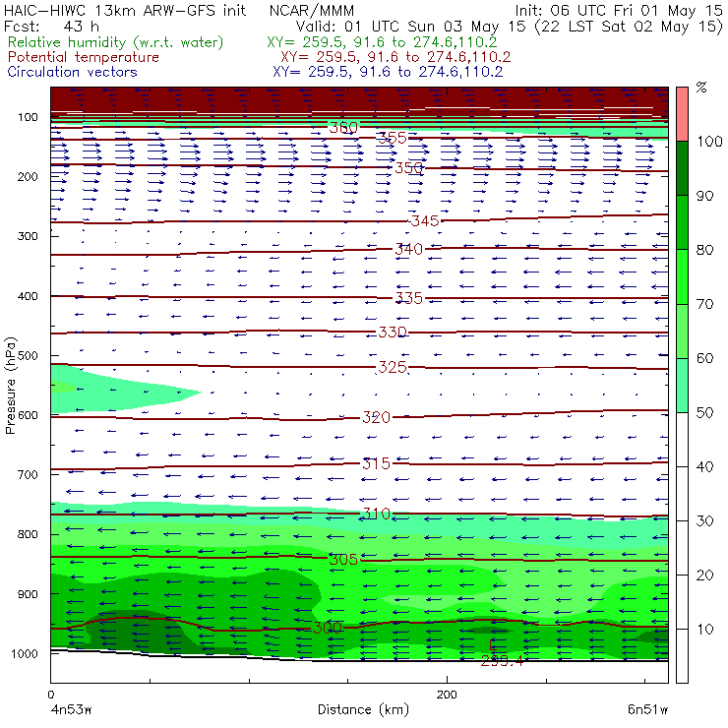Click the 500 hPa pressure axis label

pyautogui.click(x=28, y=356)
